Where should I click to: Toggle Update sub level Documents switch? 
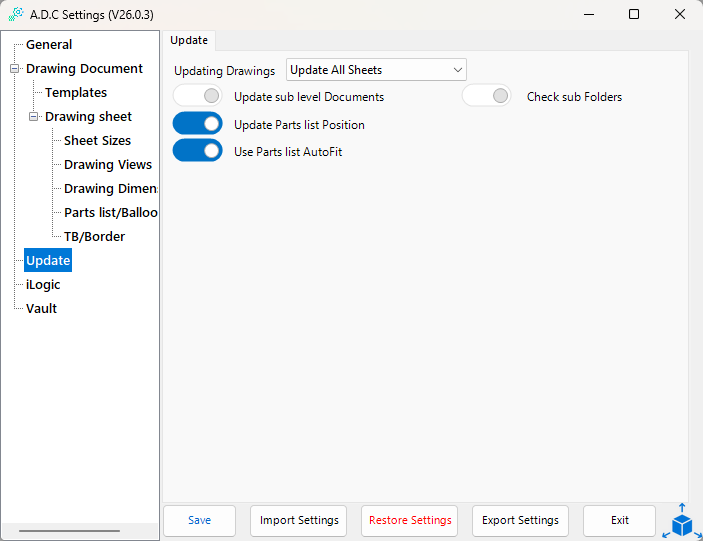(198, 96)
